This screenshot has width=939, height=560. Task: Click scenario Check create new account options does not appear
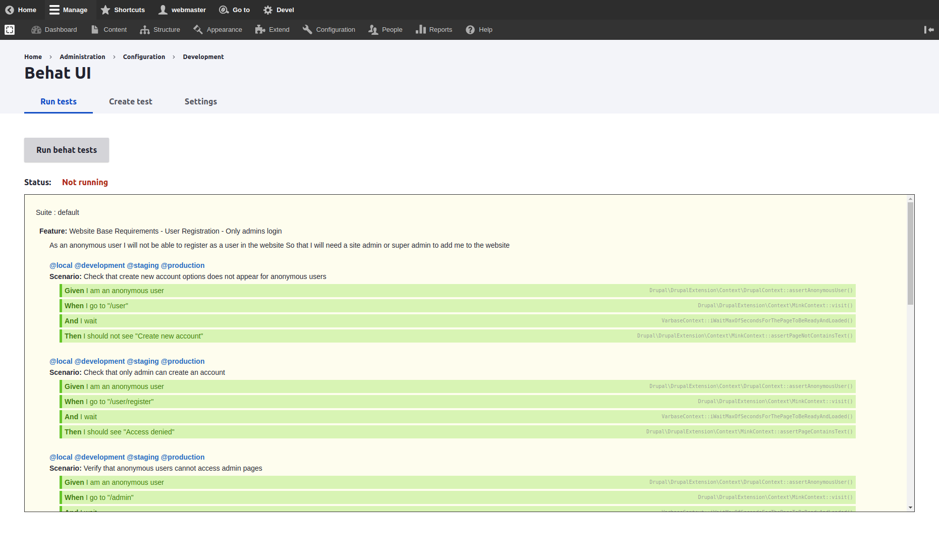[x=188, y=276]
